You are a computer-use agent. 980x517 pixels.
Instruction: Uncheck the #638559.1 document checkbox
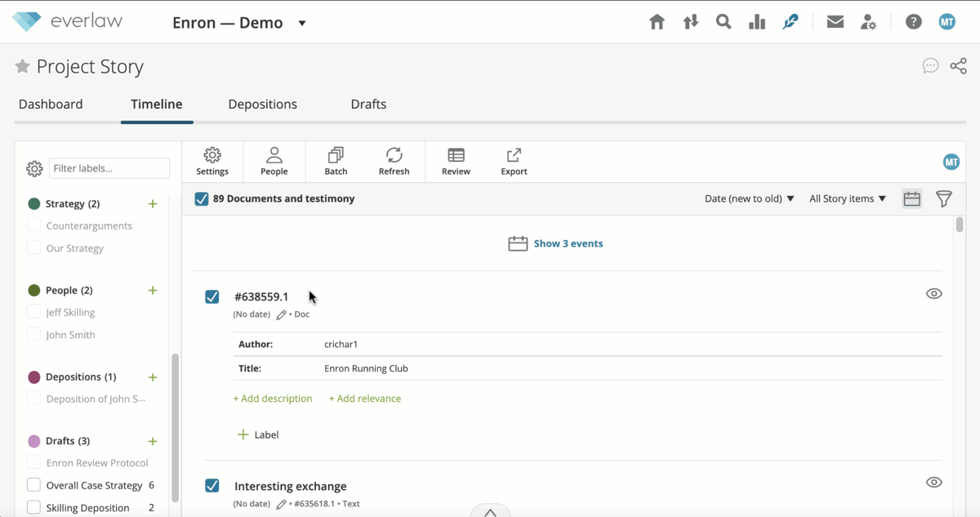[x=212, y=296]
